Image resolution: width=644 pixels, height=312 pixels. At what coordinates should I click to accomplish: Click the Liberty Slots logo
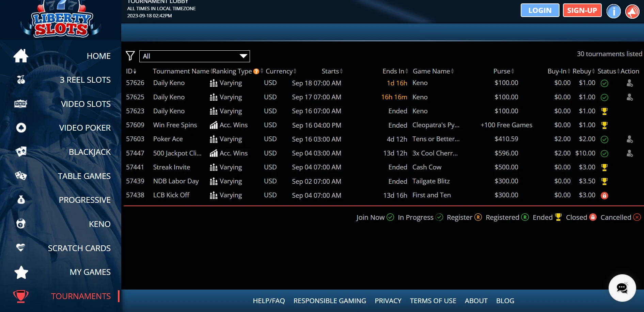coord(61,19)
